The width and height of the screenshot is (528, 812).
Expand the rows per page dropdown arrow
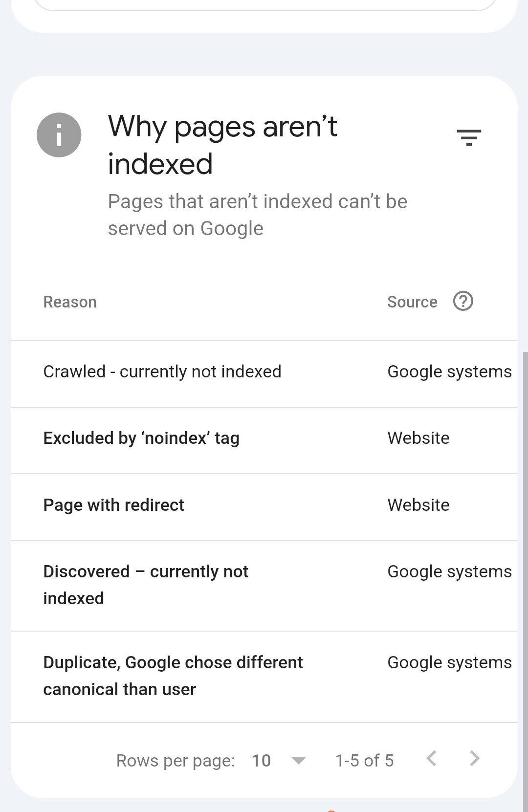298,760
